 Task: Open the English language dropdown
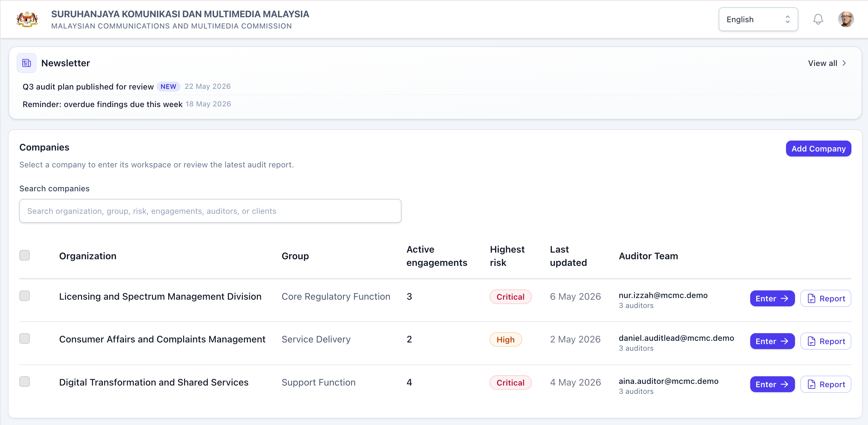coord(758,19)
